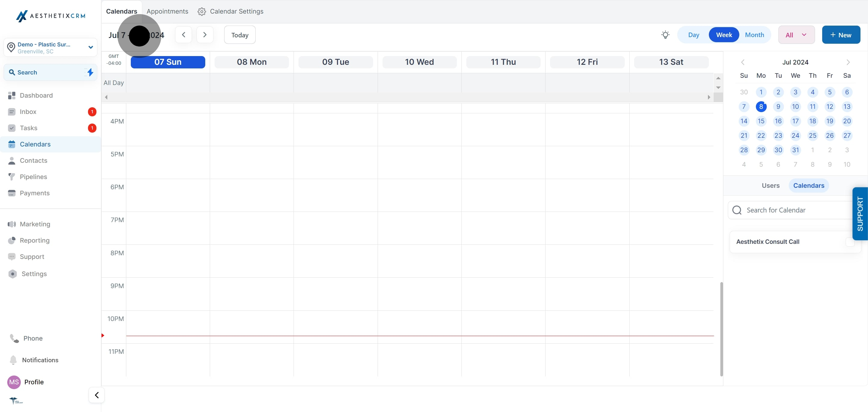The width and height of the screenshot is (868, 412).
Task: Select the Users tab in side panel
Action: [x=770, y=185]
